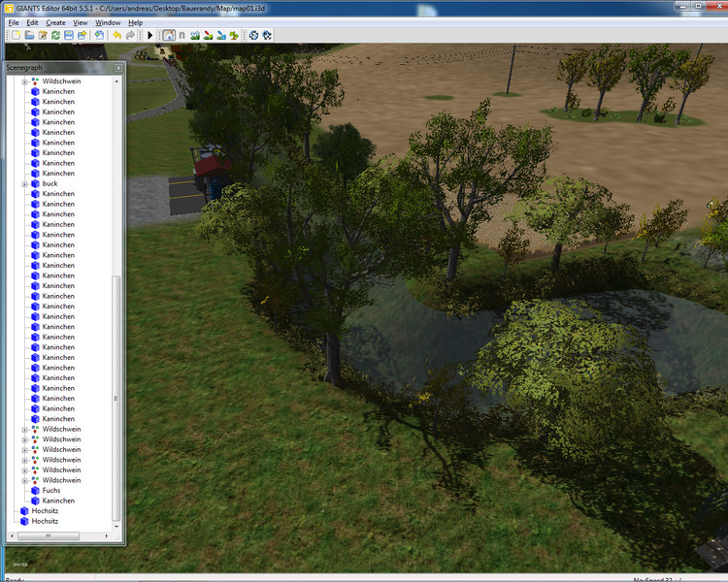728x582 pixels.
Task: Open the Help menu
Action: coord(136,22)
